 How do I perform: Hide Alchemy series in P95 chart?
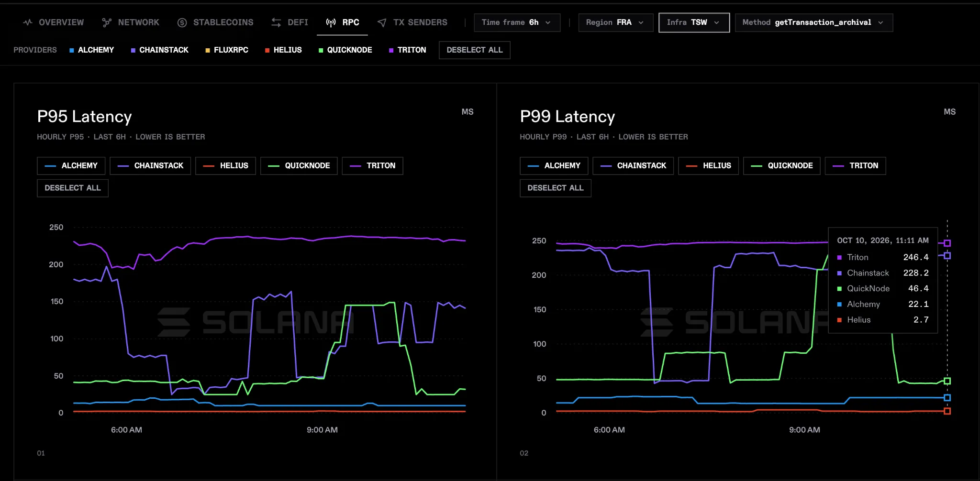tap(71, 165)
